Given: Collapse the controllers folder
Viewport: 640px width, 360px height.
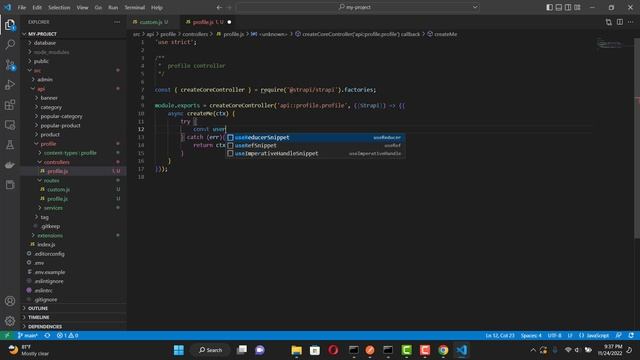Looking at the screenshot, I should coord(74,162).
